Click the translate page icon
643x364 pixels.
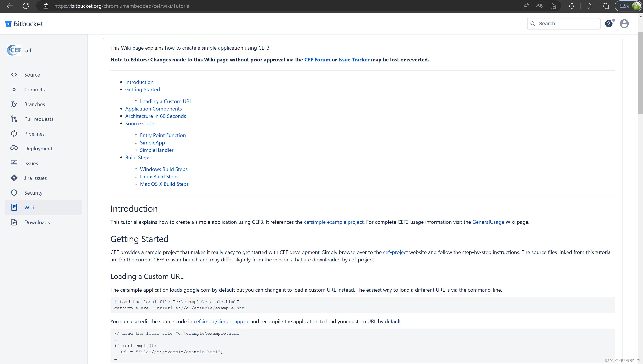point(539,6)
